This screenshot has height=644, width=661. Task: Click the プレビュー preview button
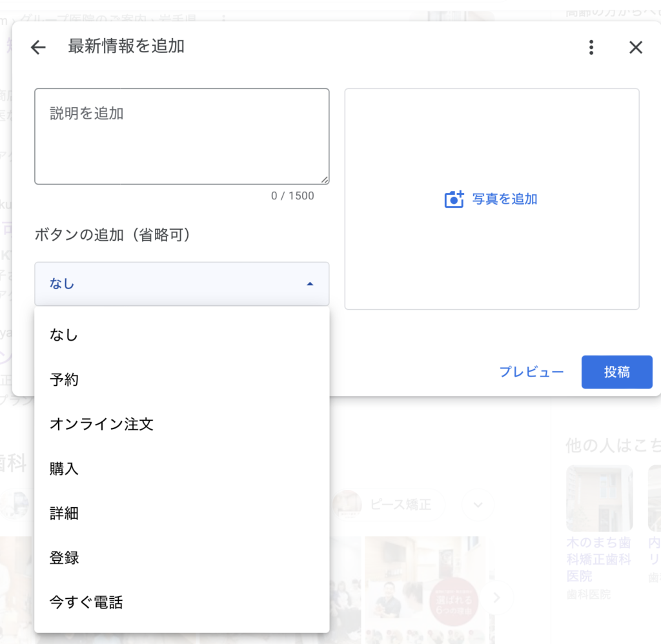point(531,372)
